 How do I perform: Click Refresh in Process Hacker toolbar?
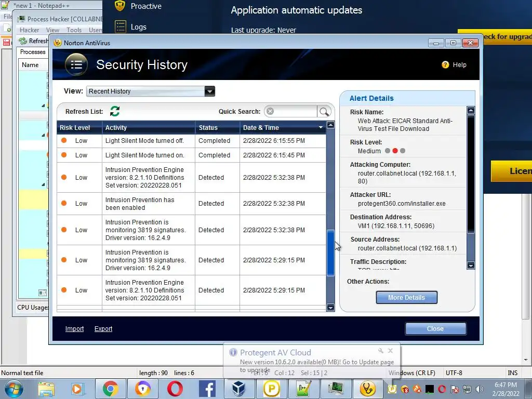pyautogui.click(x=33, y=41)
